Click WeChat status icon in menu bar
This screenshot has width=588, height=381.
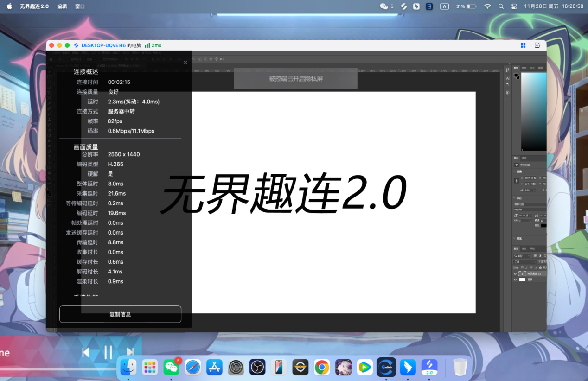tap(384, 6)
